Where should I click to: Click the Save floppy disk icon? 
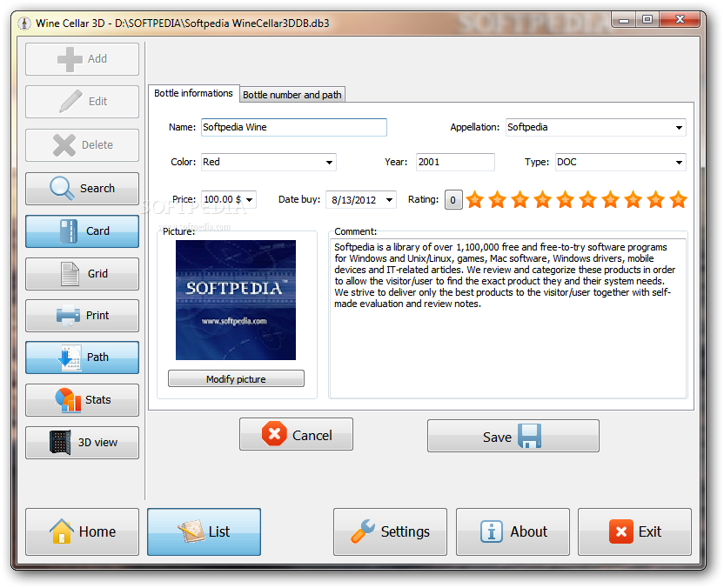(530, 436)
